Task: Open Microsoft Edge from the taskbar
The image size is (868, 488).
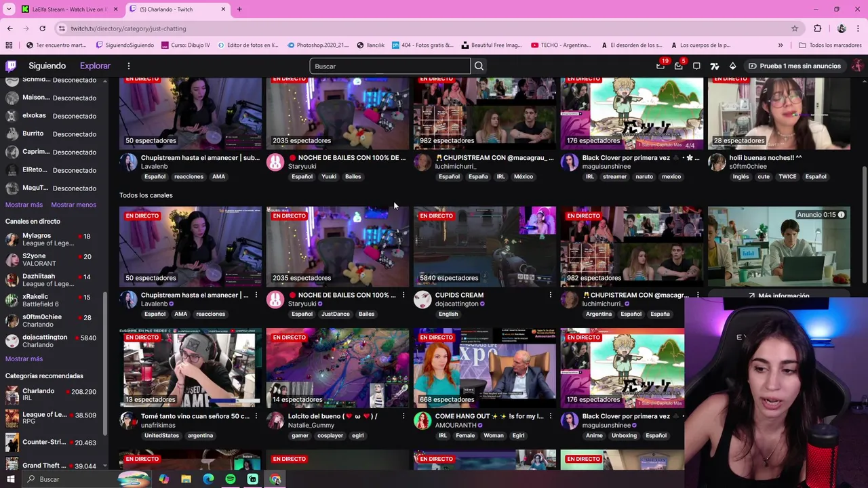Action: click(208, 479)
